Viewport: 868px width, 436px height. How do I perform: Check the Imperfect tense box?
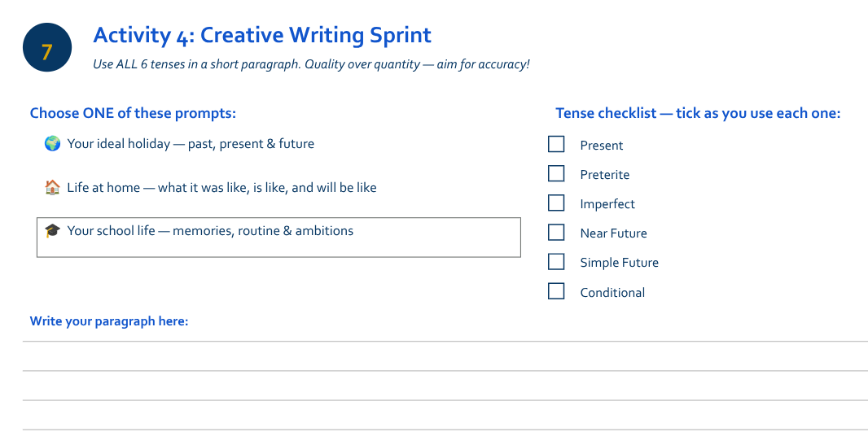pos(556,203)
